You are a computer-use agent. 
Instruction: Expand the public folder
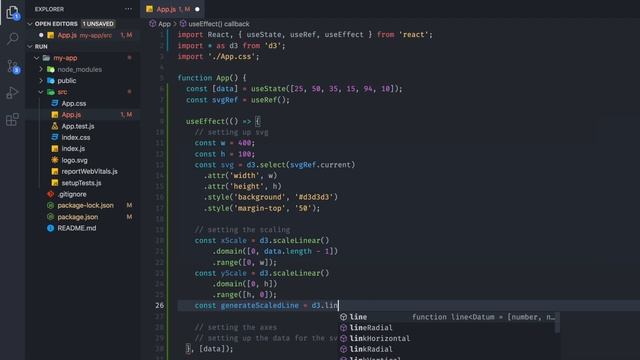point(41,81)
